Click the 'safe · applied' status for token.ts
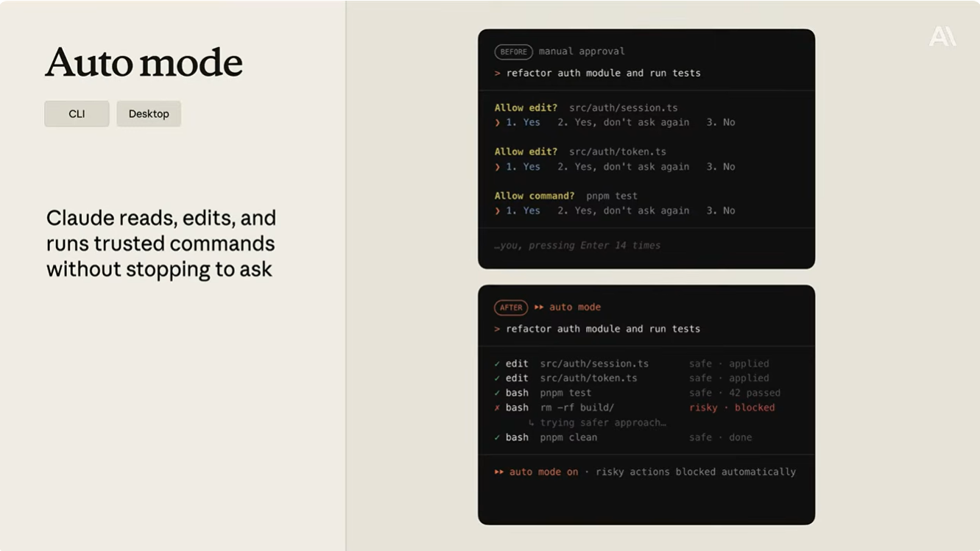This screenshot has width=980, height=551. point(729,378)
